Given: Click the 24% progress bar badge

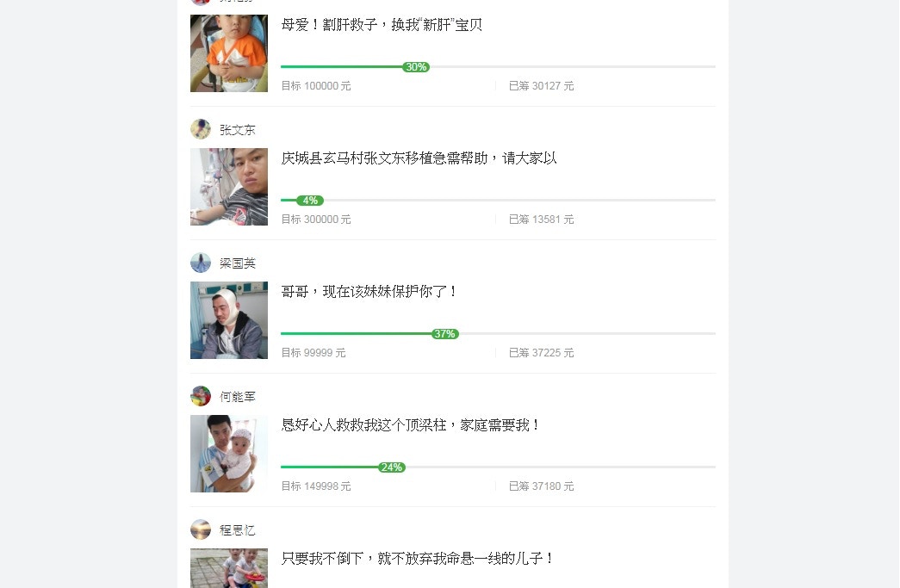Looking at the screenshot, I should 392,467.
